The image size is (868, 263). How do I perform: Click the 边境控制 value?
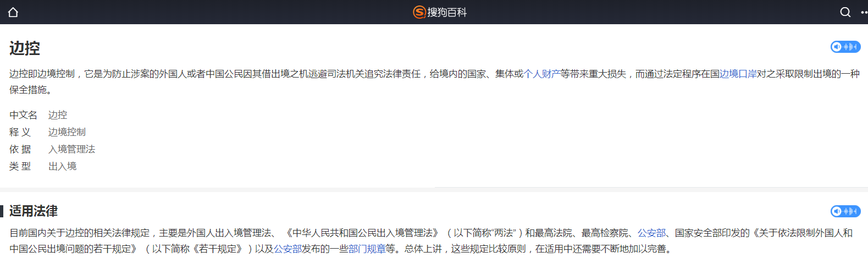(67, 132)
